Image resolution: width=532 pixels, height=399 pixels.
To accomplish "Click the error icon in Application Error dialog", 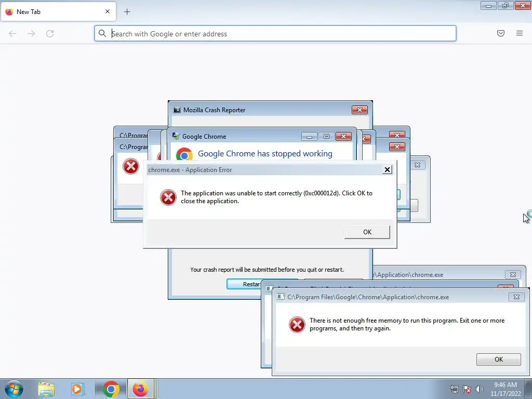I will pyautogui.click(x=168, y=197).
